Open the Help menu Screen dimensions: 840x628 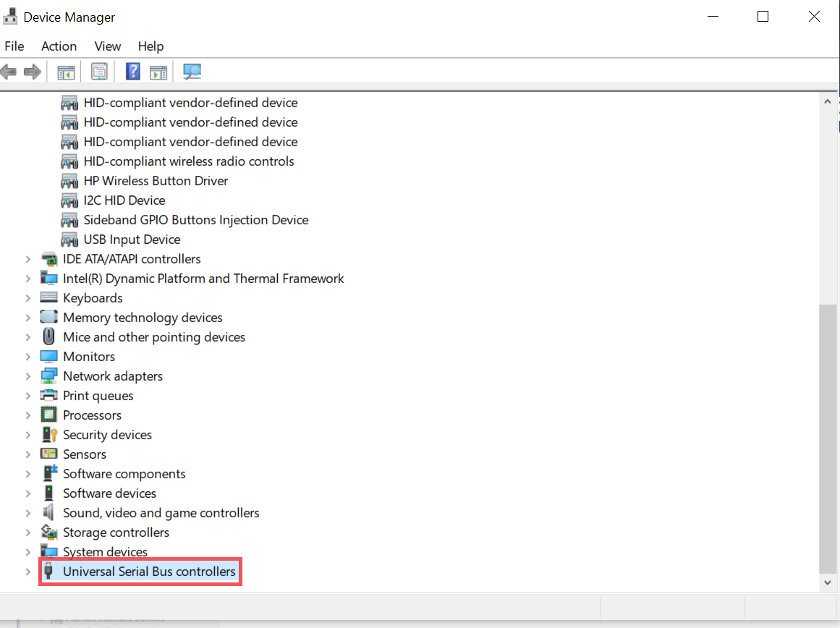(150, 46)
